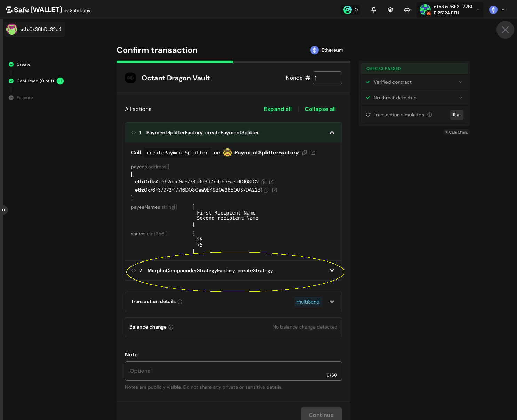The width and height of the screenshot is (517, 420).
Task: Expand No threat detected check
Action: (414, 98)
